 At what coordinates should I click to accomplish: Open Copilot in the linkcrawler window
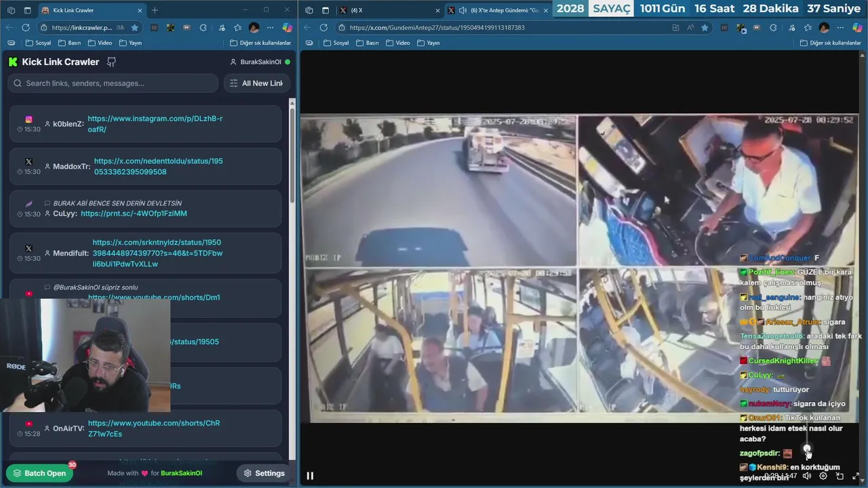287,27
